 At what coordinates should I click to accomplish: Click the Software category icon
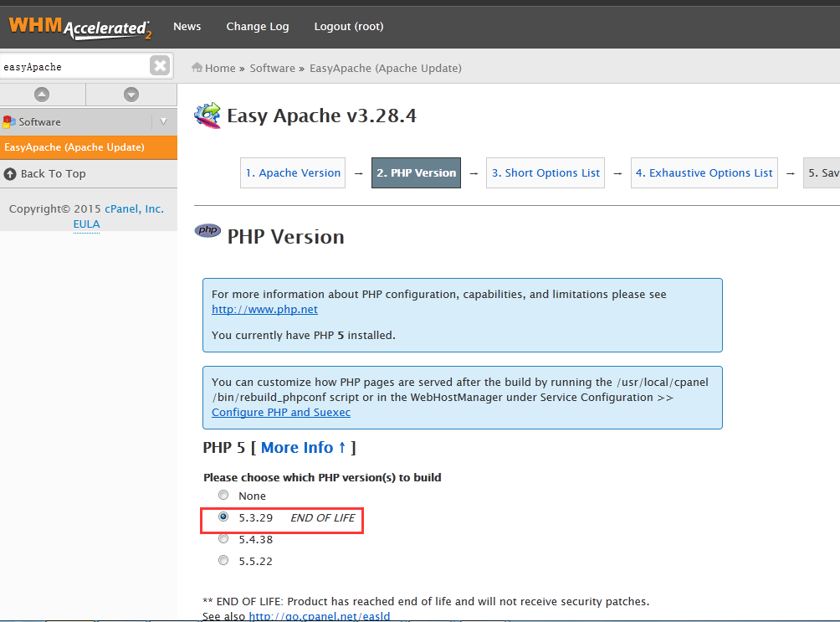click(9, 122)
